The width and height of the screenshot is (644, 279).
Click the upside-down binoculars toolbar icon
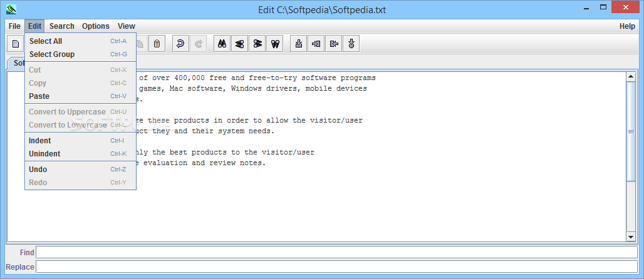pos(275,44)
